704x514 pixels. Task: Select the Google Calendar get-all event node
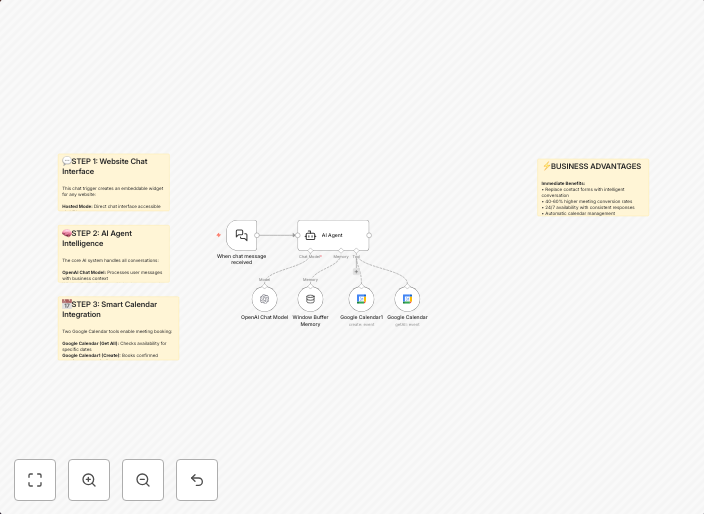point(407,298)
